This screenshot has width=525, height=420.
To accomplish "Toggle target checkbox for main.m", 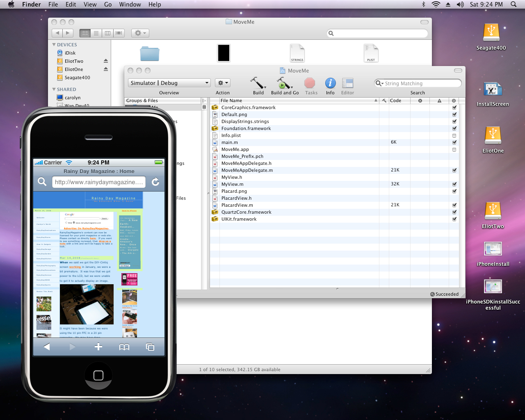I will click(x=454, y=142).
